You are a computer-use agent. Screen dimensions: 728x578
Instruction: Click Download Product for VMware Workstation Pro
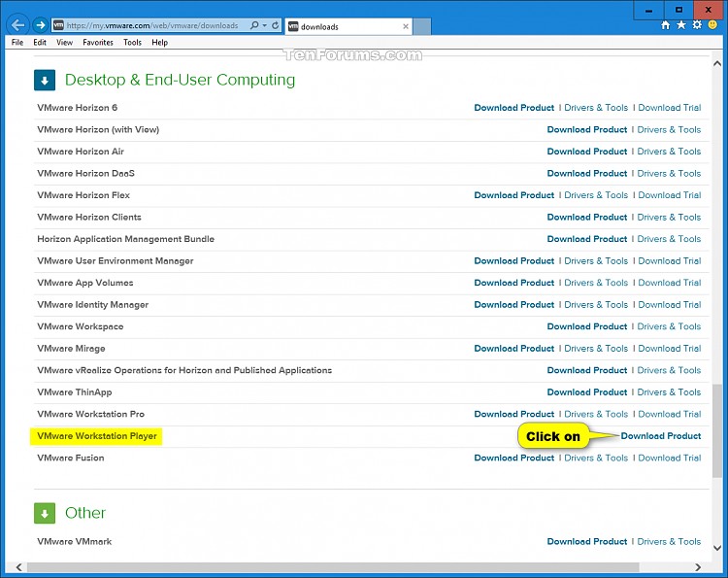(513, 414)
